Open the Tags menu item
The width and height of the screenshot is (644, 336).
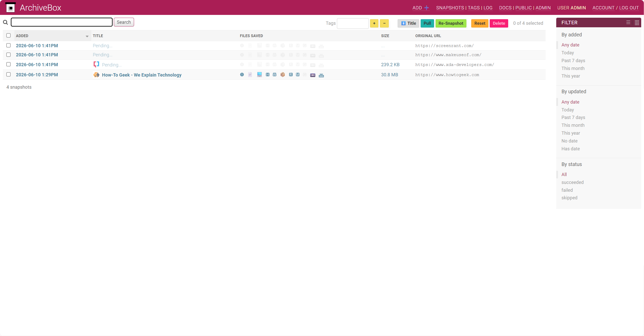(x=474, y=8)
